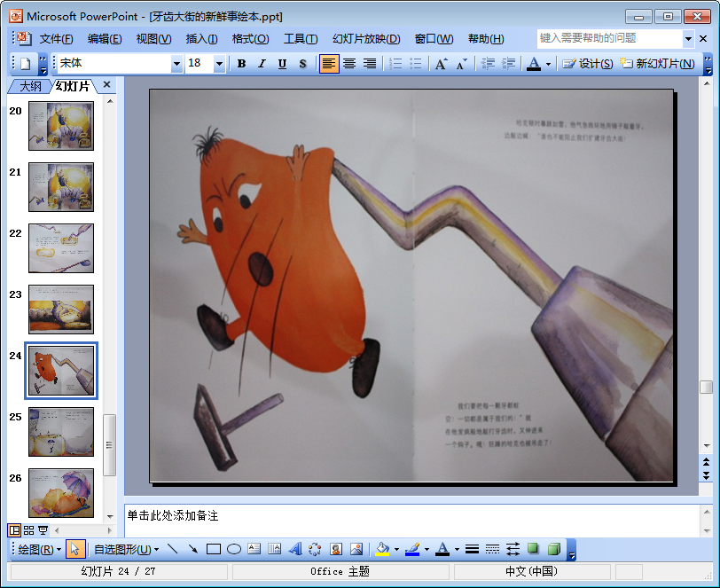
Task: Open fill color picker arrow
Action: (396, 549)
